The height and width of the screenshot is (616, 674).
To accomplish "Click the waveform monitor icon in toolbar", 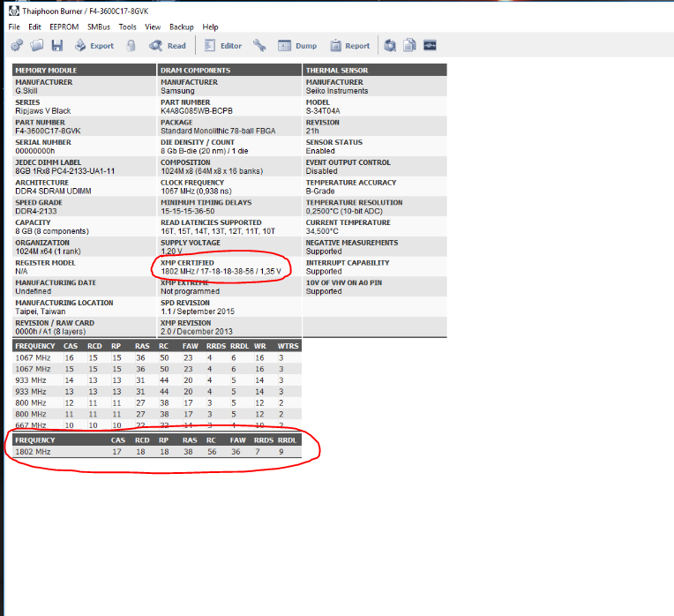I will point(430,45).
